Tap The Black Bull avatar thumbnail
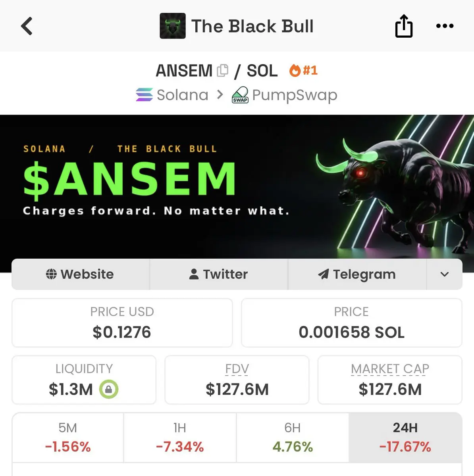 [172, 26]
